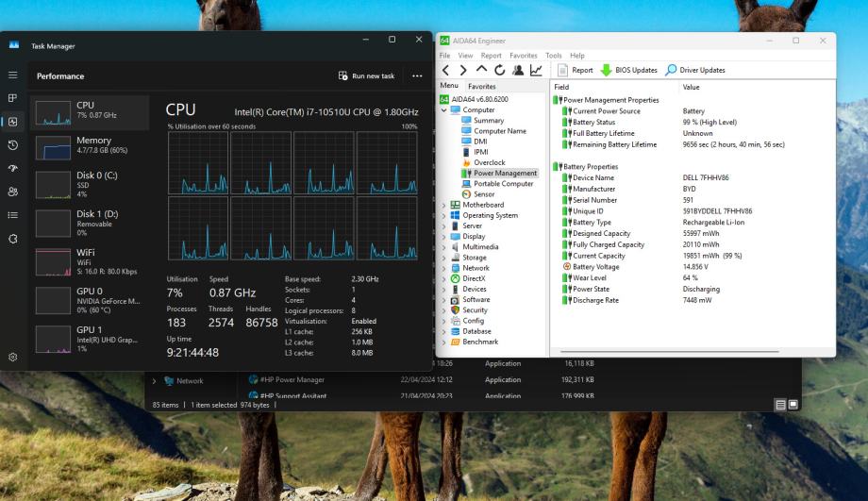The image size is (868, 501).
Task: Select Disk 0 (C:) performance entry
Action: click(90, 184)
